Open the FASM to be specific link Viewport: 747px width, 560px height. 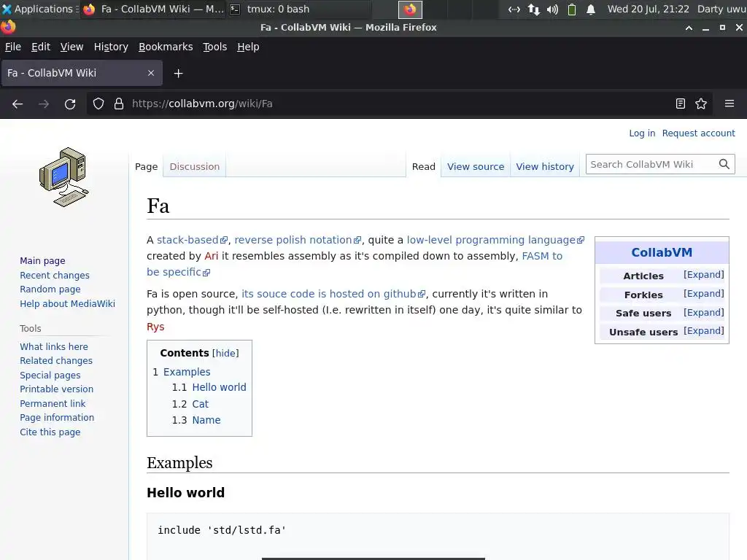pyautogui.click(x=542, y=256)
